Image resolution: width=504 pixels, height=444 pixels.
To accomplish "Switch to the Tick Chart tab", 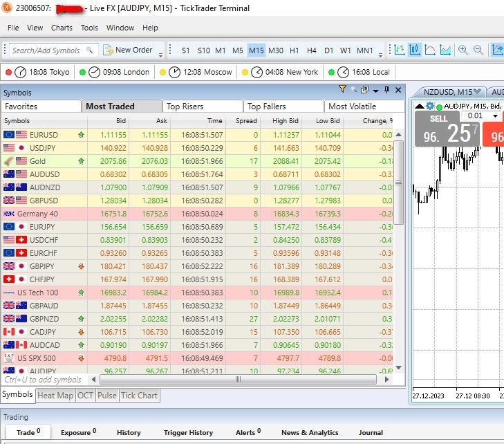I will point(139,396).
